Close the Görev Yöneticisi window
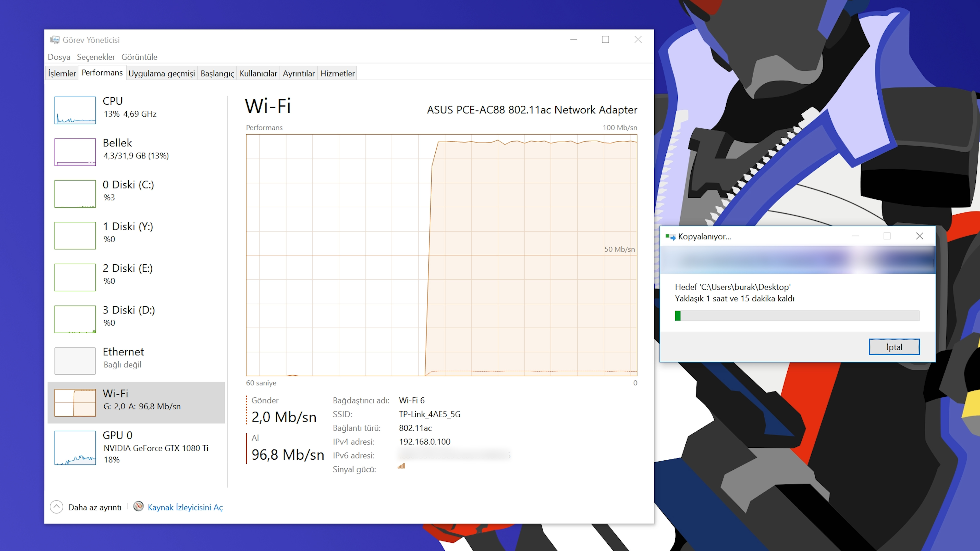The height and width of the screenshot is (551, 980). click(x=638, y=40)
